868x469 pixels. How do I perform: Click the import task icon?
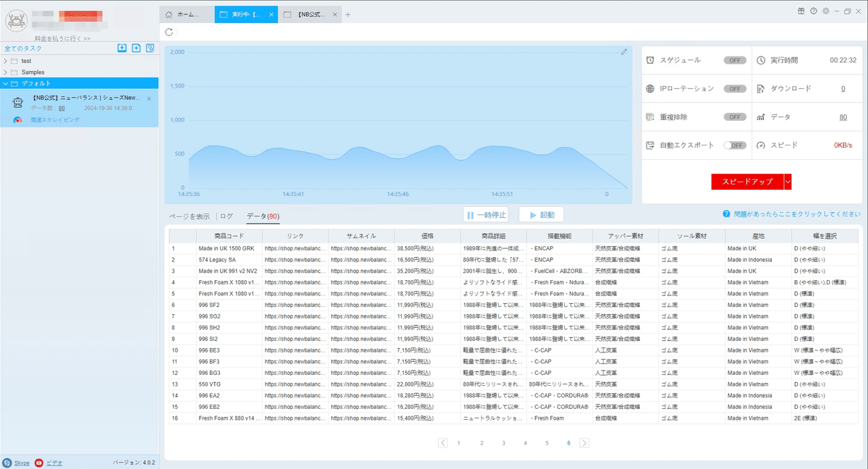tap(122, 48)
